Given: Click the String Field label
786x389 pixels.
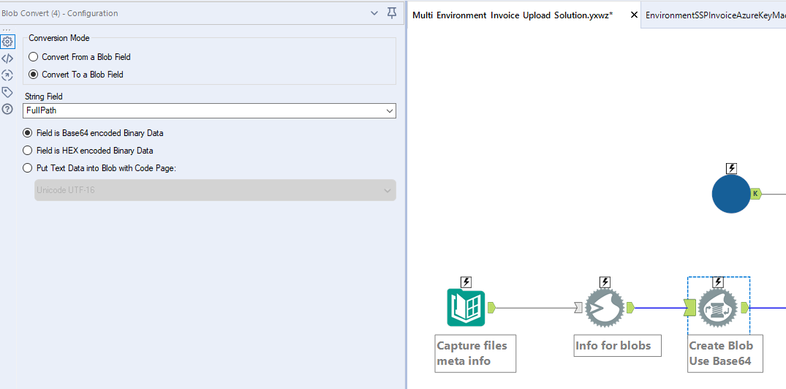Looking at the screenshot, I should point(44,96).
